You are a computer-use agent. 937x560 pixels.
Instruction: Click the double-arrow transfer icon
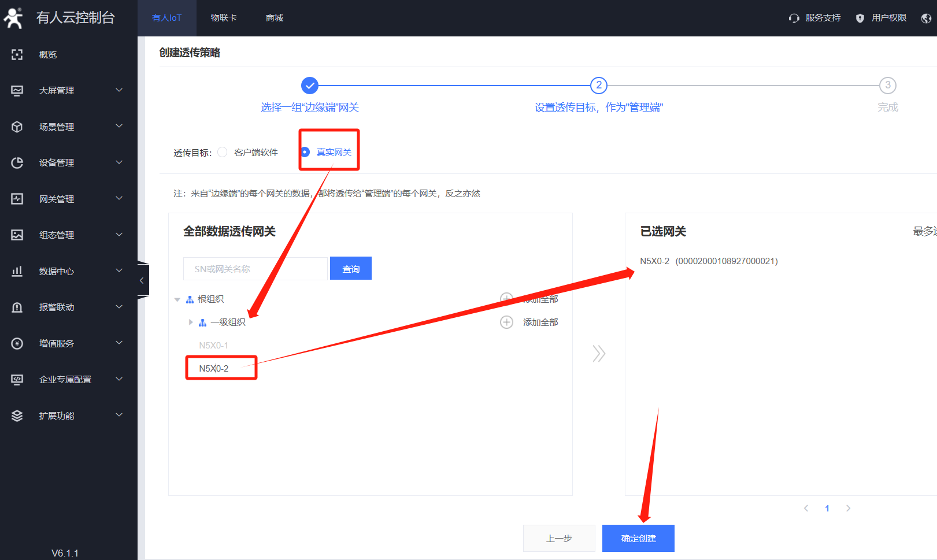coord(599,353)
